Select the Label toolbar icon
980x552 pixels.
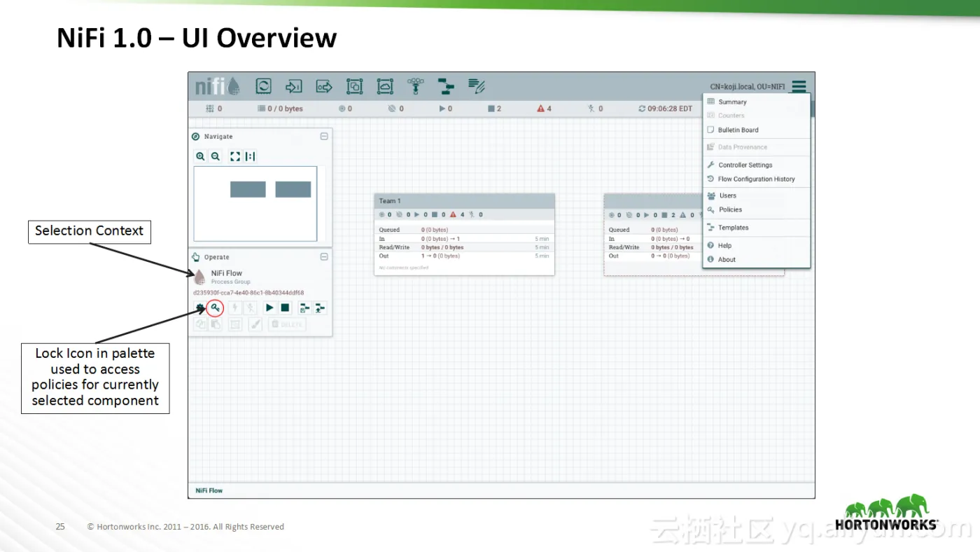click(477, 86)
